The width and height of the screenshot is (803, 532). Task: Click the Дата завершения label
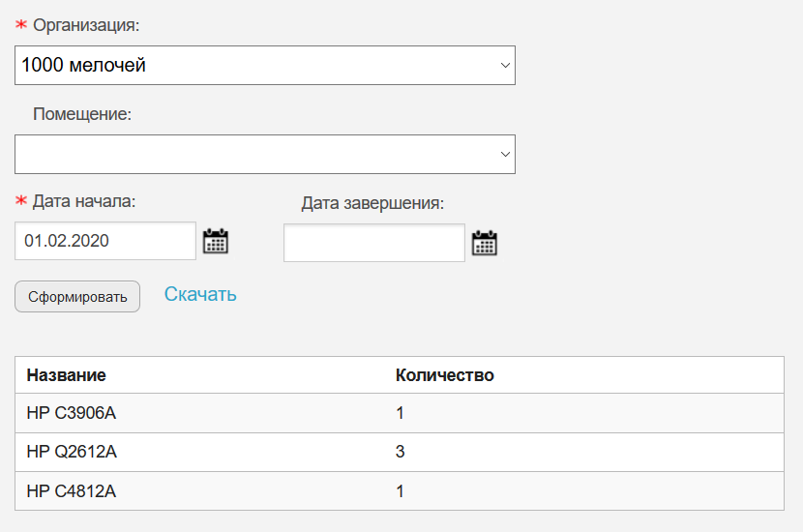[x=372, y=203]
